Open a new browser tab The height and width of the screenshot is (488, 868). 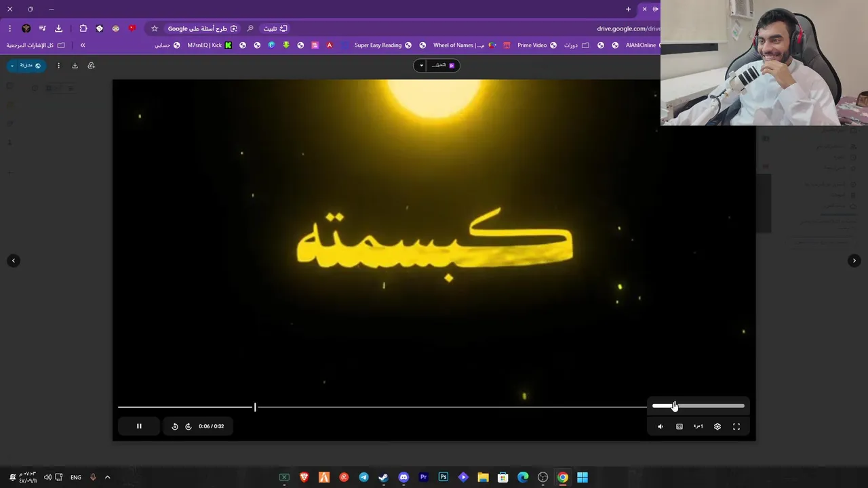click(628, 9)
